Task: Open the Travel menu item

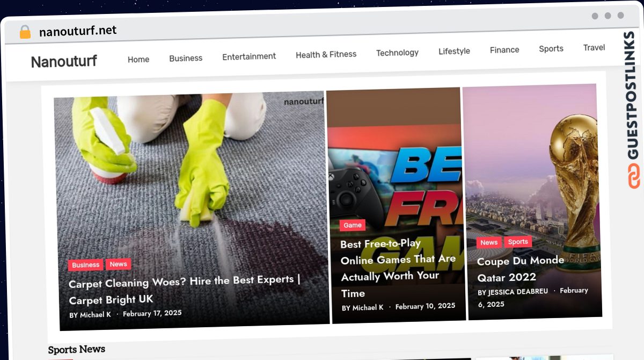Action: coord(594,48)
